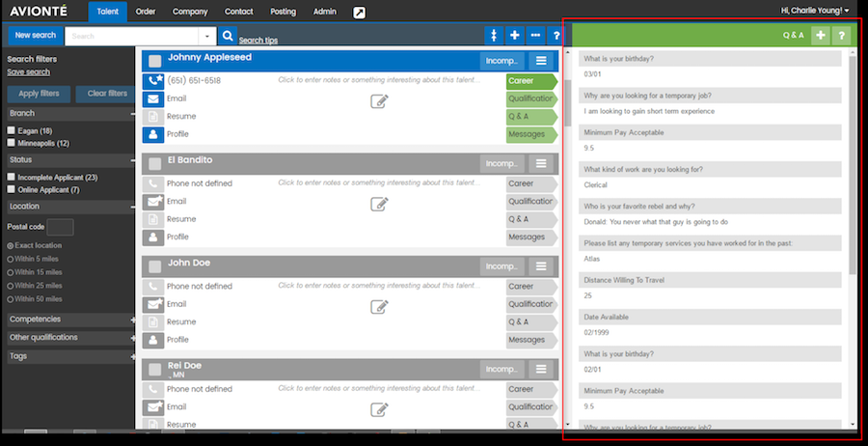
Task: Check the Eagan (18) branch filter
Action: coord(11,130)
